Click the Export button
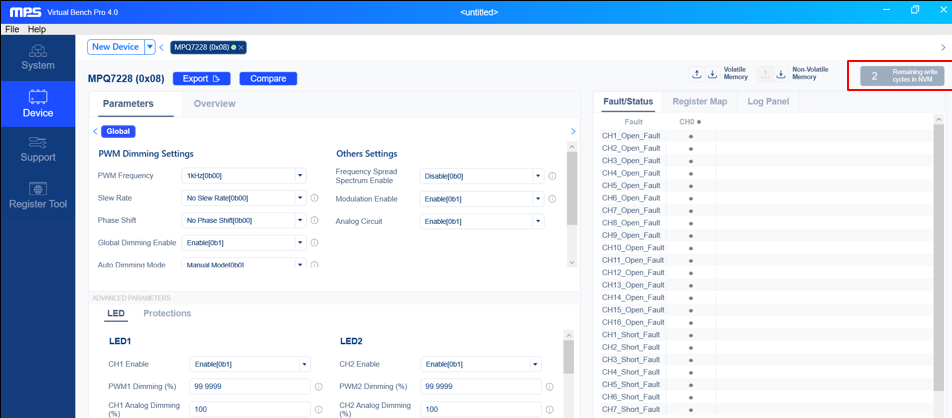This screenshot has height=418, width=952. tap(202, 78)
